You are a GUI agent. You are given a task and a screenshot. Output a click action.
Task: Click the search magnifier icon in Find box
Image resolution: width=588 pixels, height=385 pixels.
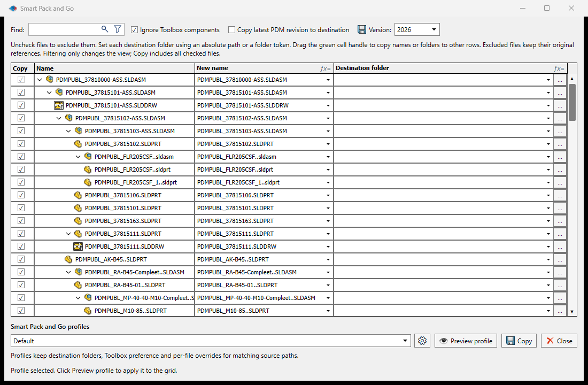pyautogui.click(x=105, y=29)
